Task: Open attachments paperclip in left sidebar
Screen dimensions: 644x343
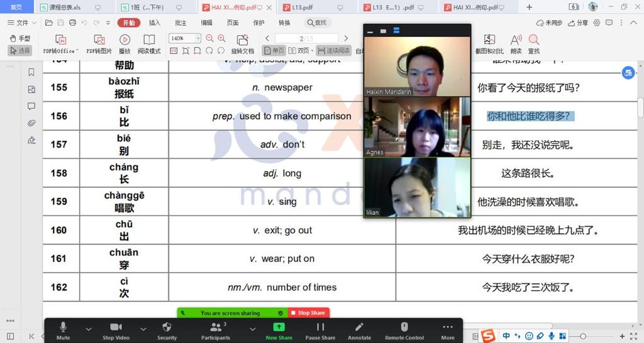Action: coord(31,123)
